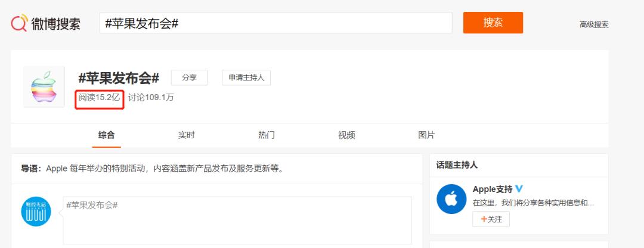The height and width of the screenshot is (248, 644).
Task: Click the #苹果发布会# topic title
Action: click(x=119, y=77)
